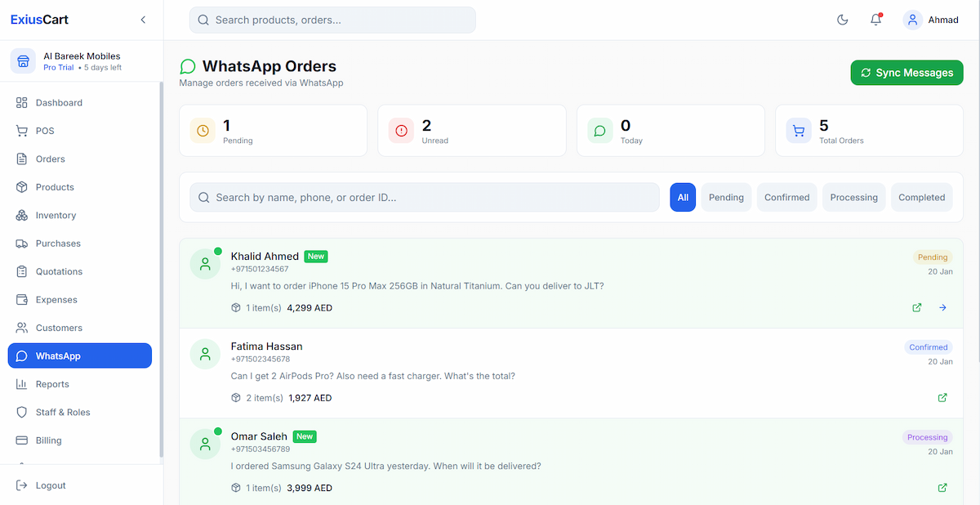Open Omar Saleh's Samsung Galaxy S24 message
The height and width of the screenshot is (505, 980).
[386, 466]
